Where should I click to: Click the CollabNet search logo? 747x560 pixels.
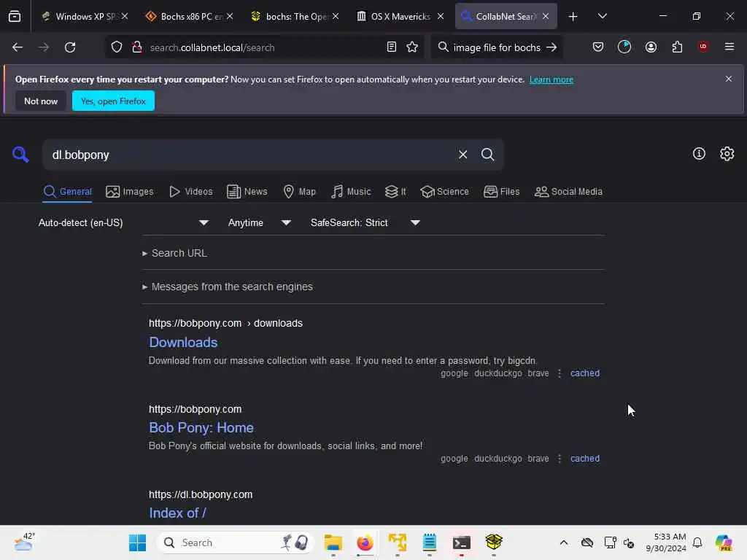click(20, 155)
